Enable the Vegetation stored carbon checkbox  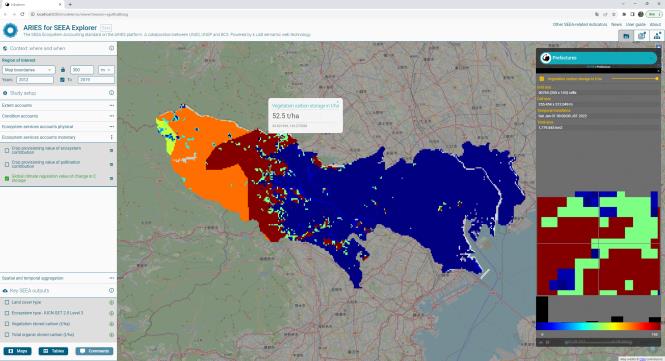tap(7, 324)
